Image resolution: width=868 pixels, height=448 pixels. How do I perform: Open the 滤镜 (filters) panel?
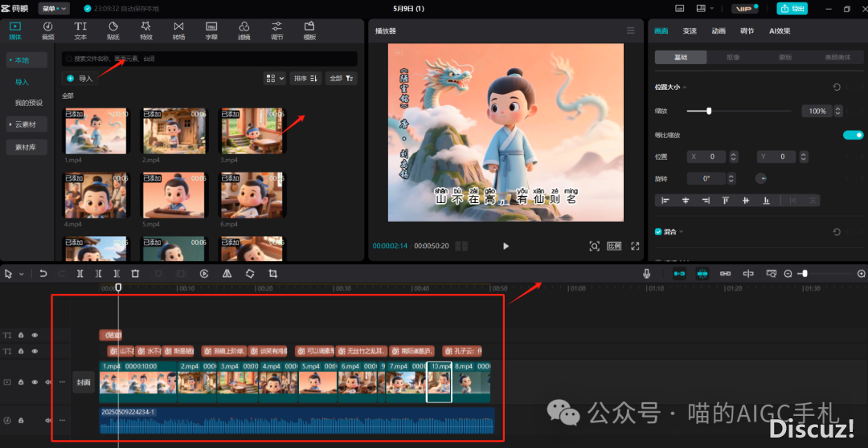pyautogui.click(x=244, y=31)
